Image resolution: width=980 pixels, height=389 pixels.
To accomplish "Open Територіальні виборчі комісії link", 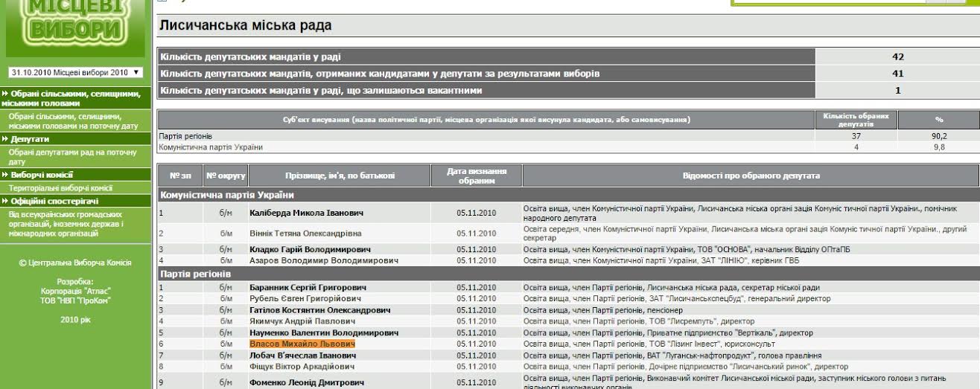I will point(60,188).
